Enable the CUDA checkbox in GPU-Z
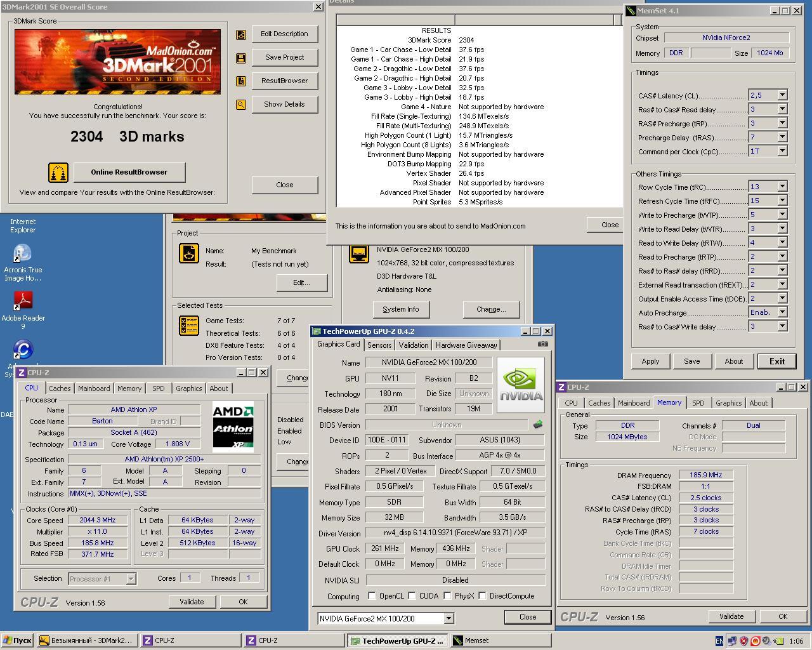Viewport: 812px width, 650px height. point(412,596)
